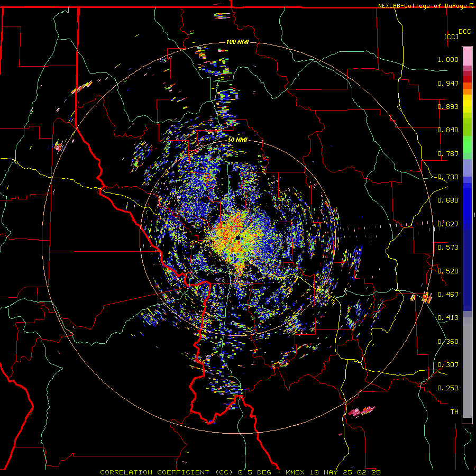The width and height of the screenshot is (476, 476).
Task: Click the 0.840 legend value
Action: pos(448,130)
